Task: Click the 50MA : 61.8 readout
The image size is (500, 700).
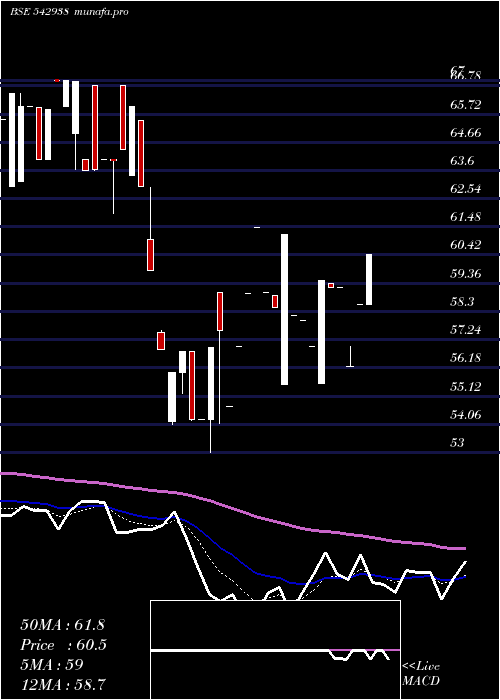Action: tap(62, 625)
